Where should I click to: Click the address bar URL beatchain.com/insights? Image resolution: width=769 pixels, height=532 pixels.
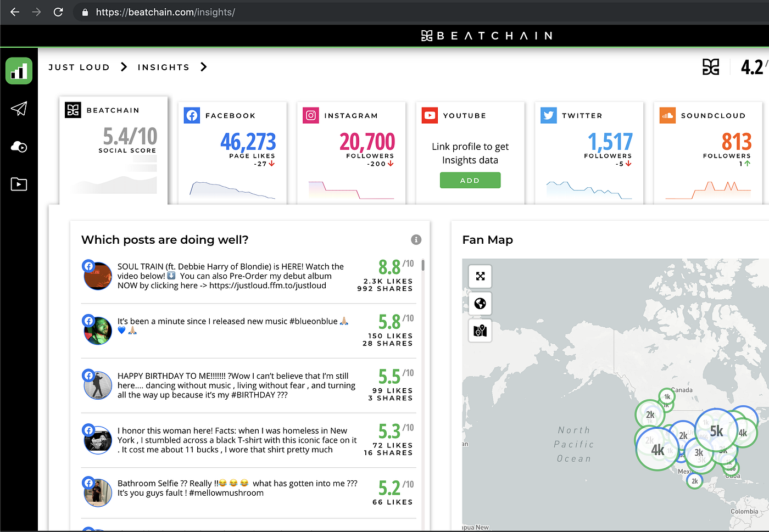coord(165,12)
